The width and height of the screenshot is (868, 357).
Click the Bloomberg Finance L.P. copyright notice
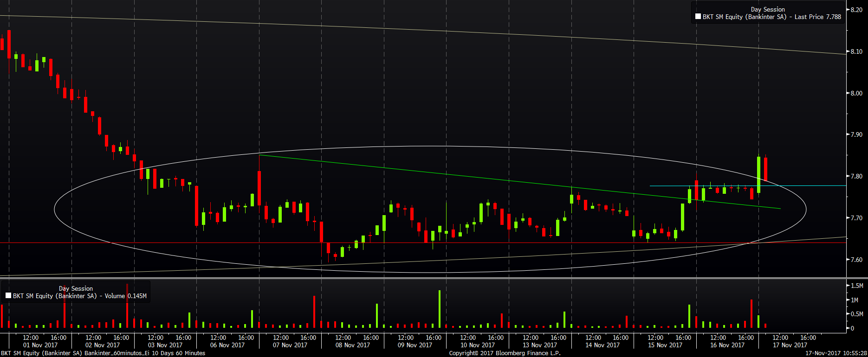tap(505, 353)
